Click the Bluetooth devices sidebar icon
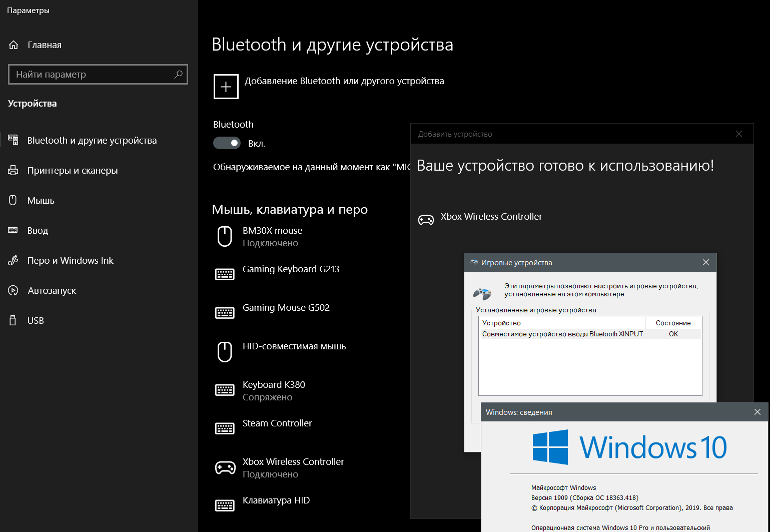 [14, 140]
